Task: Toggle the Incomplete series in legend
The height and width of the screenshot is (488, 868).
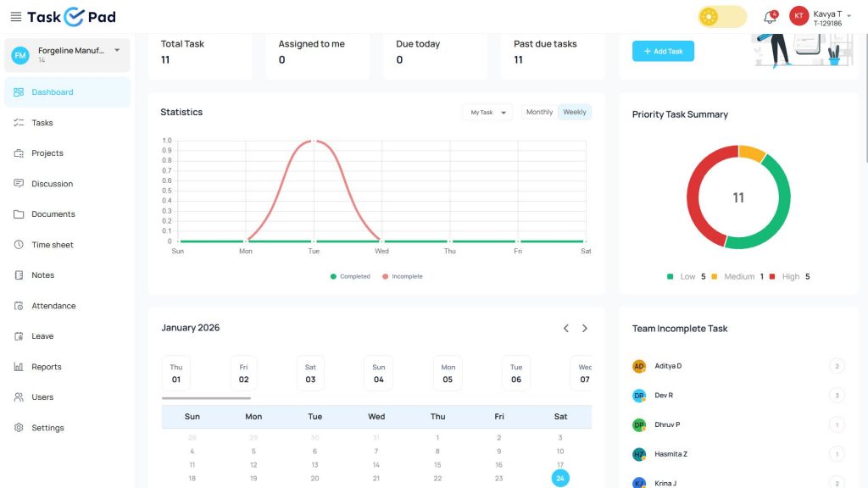Action: tap(403, 277)
